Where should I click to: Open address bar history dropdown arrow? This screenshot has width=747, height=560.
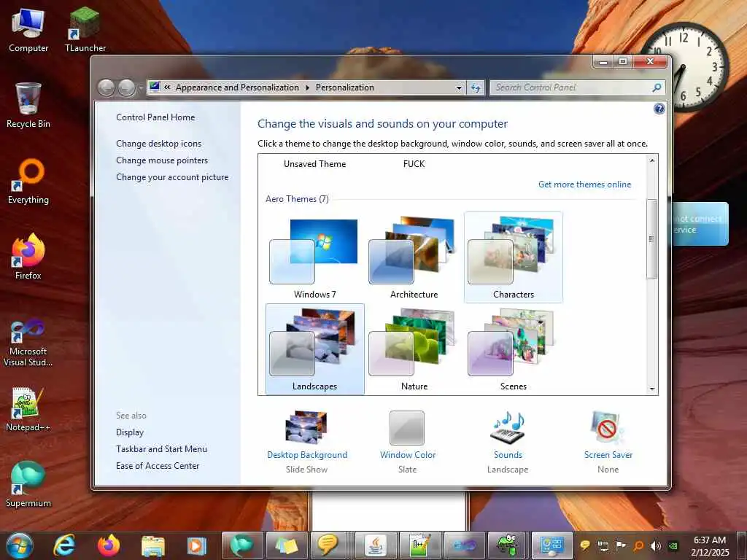click(x=459, y=87)
